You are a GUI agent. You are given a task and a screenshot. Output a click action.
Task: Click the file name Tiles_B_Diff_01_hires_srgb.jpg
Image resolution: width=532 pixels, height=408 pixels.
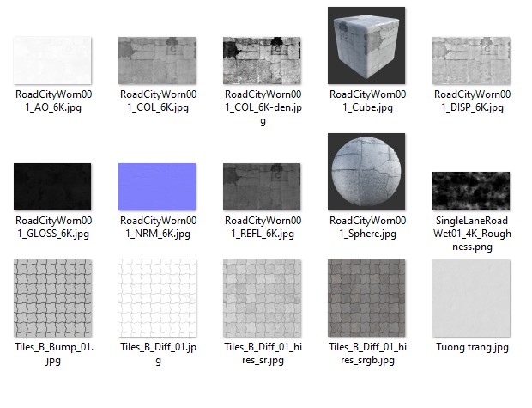coord(368,354)
